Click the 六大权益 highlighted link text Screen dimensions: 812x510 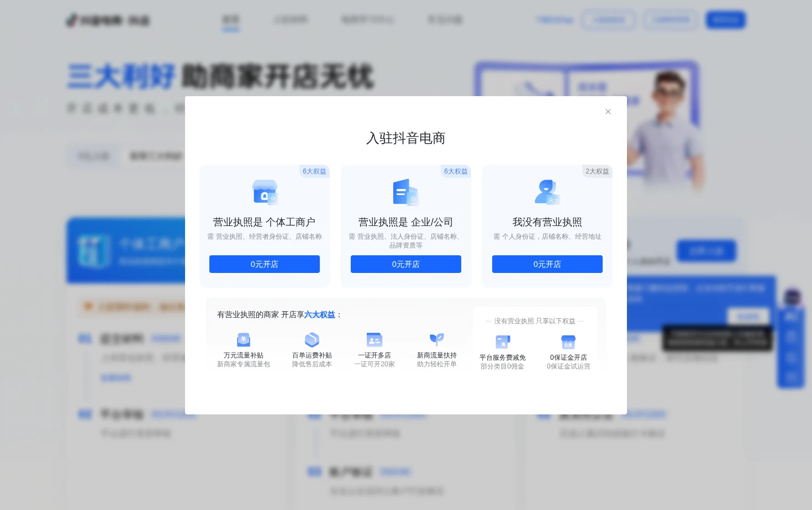coord(320,314)
